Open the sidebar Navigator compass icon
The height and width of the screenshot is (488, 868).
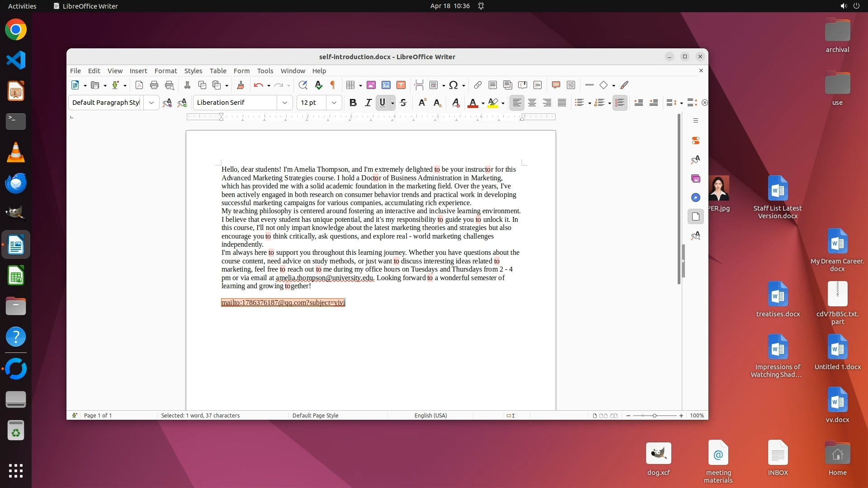(x=696, y=197)
